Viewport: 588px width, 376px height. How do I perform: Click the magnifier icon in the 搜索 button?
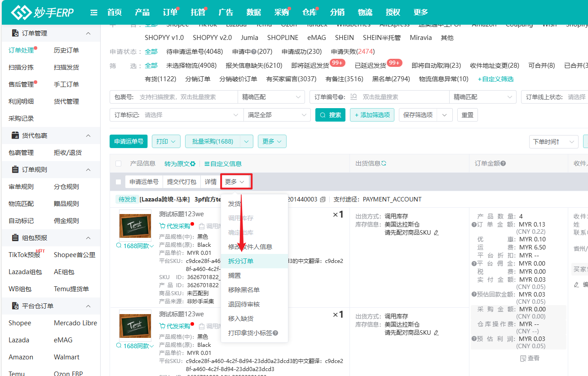click(x=323, y=115)
